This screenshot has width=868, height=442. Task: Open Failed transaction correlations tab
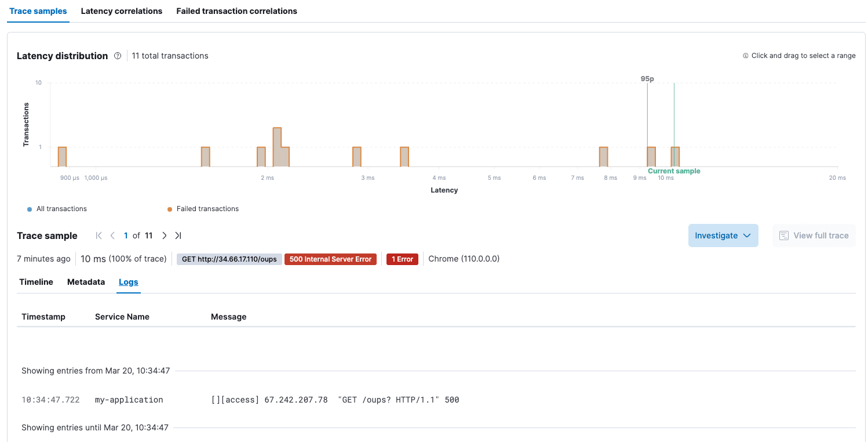[236, 11]
